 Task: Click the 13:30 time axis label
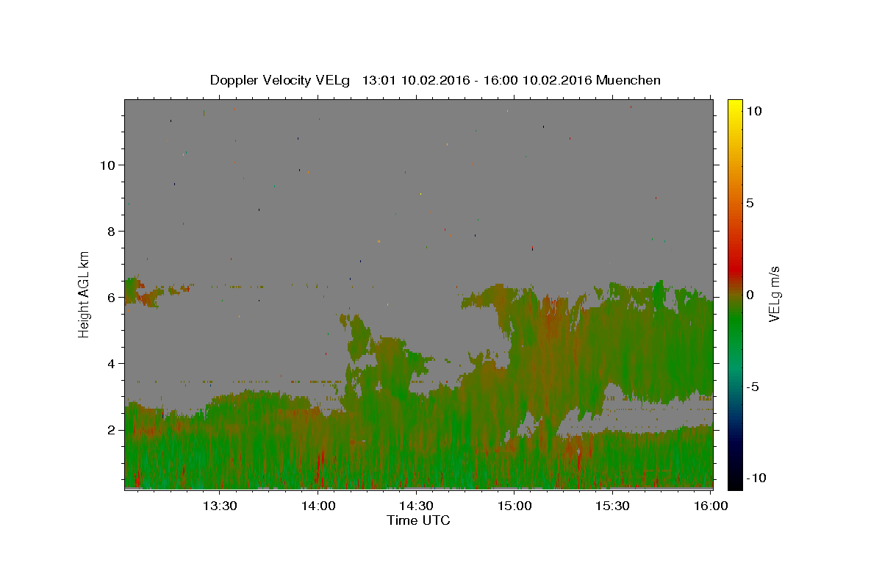(220, 506)
